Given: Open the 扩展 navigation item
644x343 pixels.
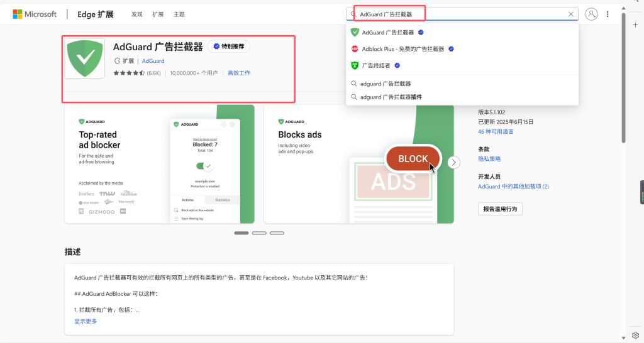Looking at the screenshot, I should pos(158,14).
